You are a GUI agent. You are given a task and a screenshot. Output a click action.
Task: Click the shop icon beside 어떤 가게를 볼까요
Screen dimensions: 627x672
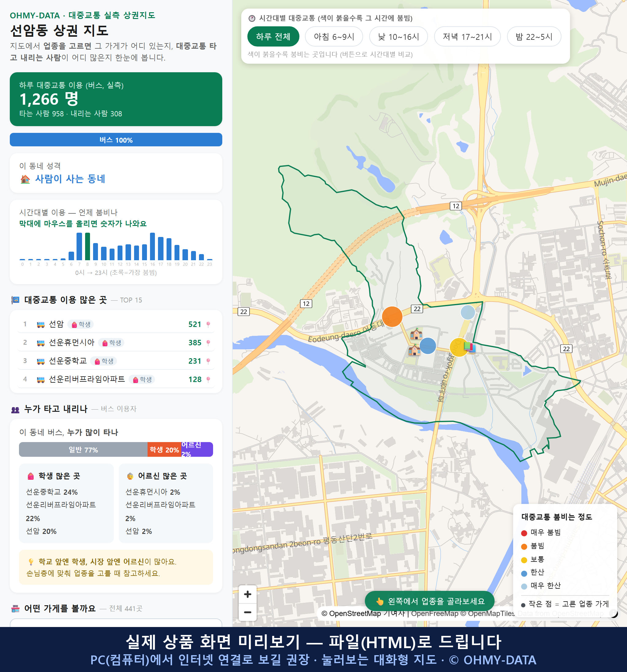(x=15, y=609)
